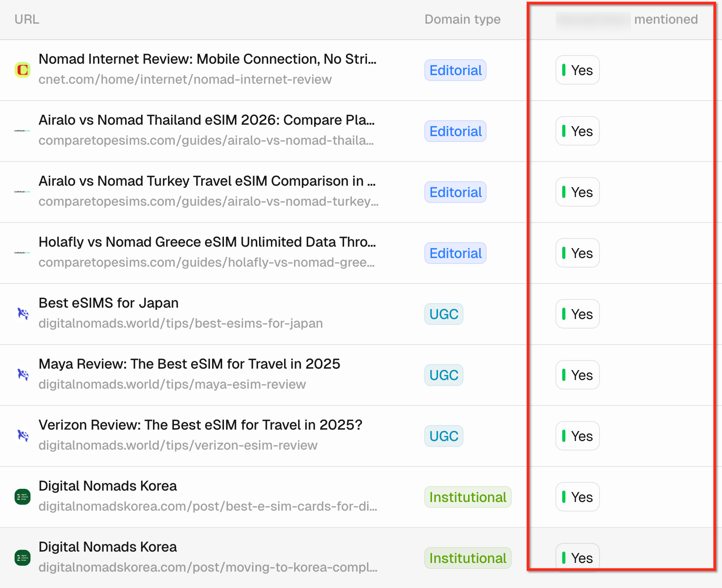Viewport: 722px width, 588px height.
Task: Open Maya Review: The Best eSIM title
Action: [189, 364]
